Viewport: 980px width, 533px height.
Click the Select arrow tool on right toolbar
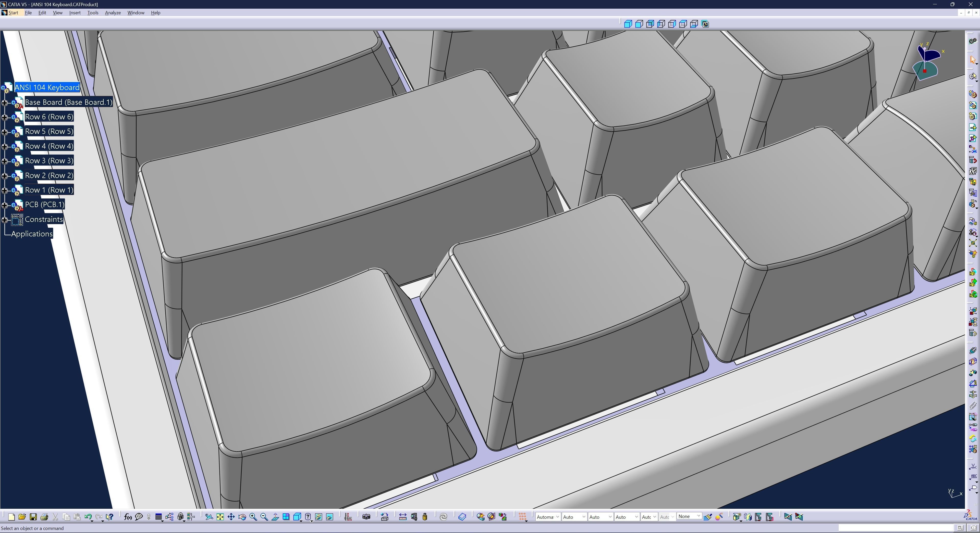click(x=973, y=60)
